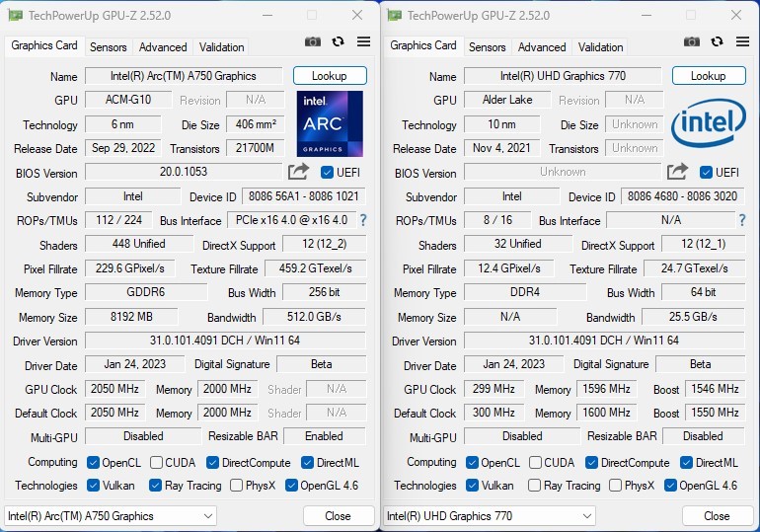760x532 pixels.
Task: Click Bus Interface question mark in left window
Action: point(363,220)
